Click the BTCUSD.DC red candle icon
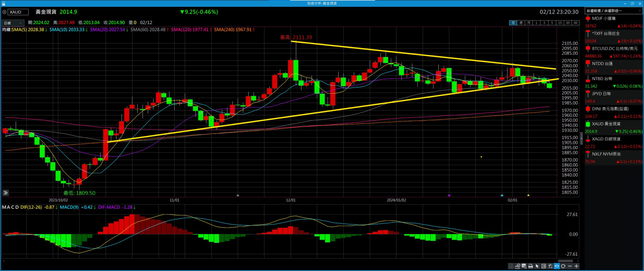This screenshot has height=271, width=644. click(x=588, y=49)
